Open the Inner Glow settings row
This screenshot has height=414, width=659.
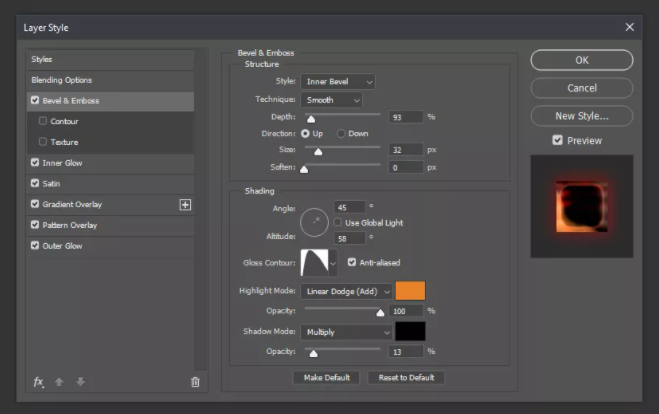(110, 163)
